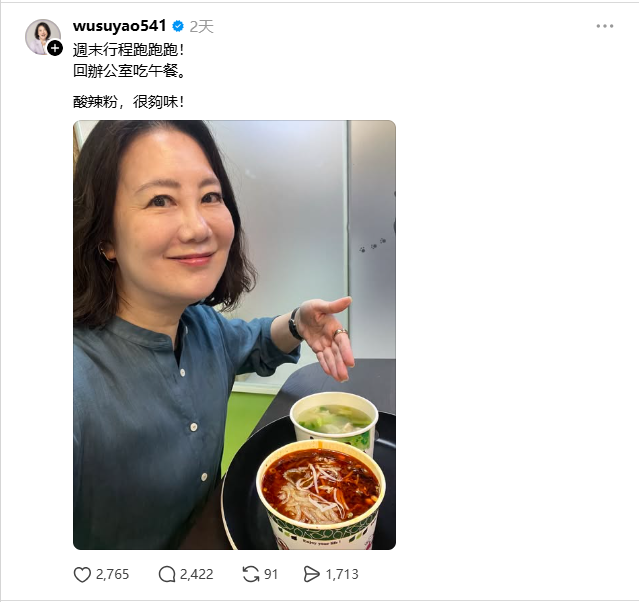Viewport: 639px width, 602px height.
Task: Click the text line 酸辣粉,很夠味!
Action: coord(129,101)
